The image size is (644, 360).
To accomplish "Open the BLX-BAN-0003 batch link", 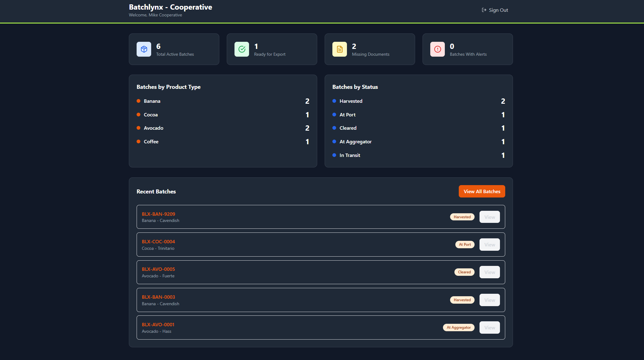I will click(158, 297).
